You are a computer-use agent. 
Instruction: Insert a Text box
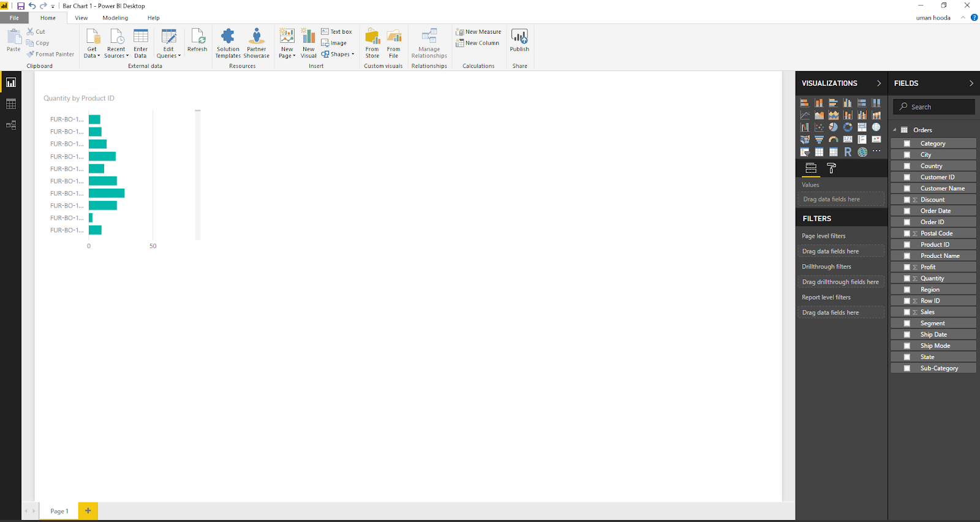337,32
